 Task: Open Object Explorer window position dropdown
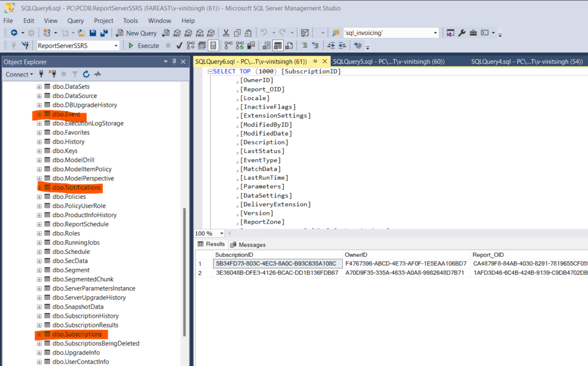point(165,61)
